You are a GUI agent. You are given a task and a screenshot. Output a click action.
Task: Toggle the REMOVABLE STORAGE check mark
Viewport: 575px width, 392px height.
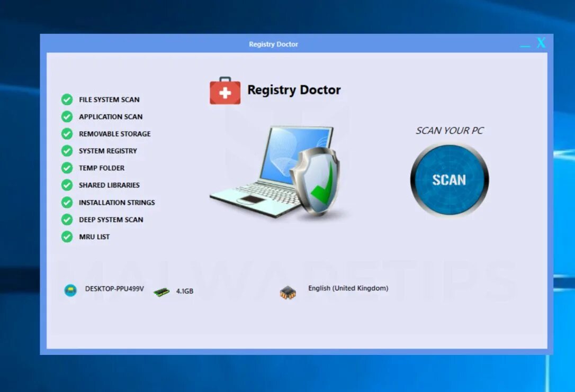(67, 134)
